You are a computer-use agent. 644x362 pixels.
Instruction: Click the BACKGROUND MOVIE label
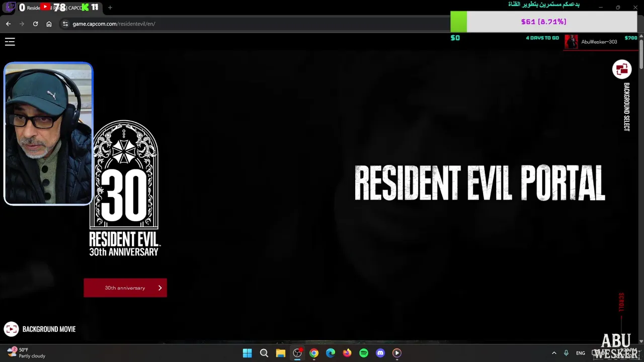click(49, 329)
